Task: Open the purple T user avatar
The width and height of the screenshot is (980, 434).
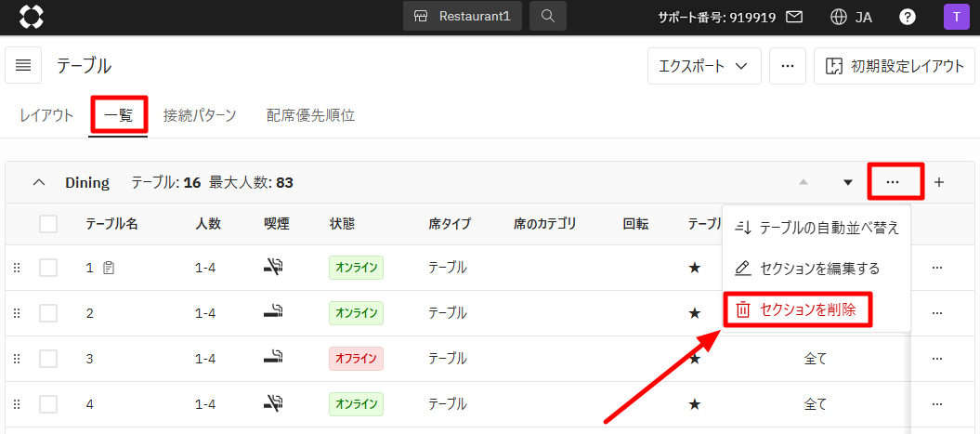Action: click(x=955, y=17)
